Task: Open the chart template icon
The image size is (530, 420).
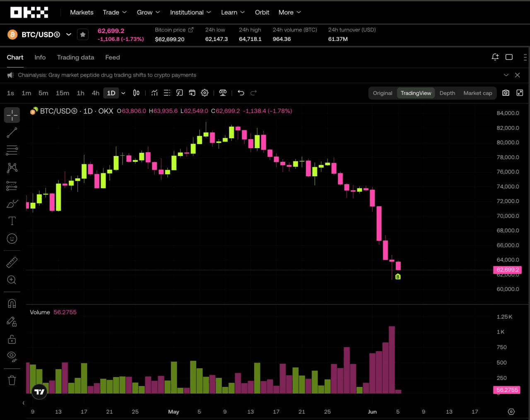Action: 179,93
